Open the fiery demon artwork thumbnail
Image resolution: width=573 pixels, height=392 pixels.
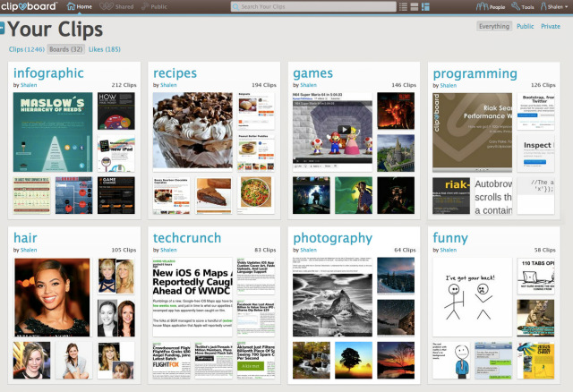point(396,111)
